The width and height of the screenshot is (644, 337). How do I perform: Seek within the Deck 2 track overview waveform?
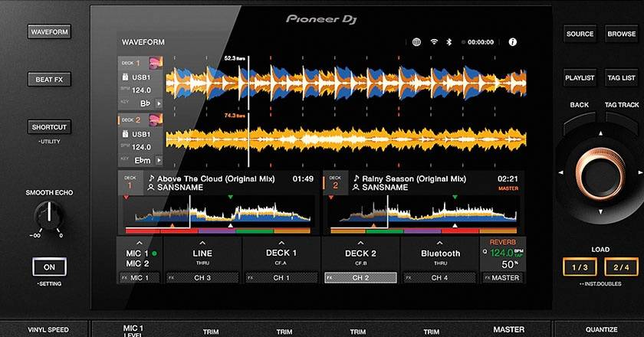(x=423, y=211)
